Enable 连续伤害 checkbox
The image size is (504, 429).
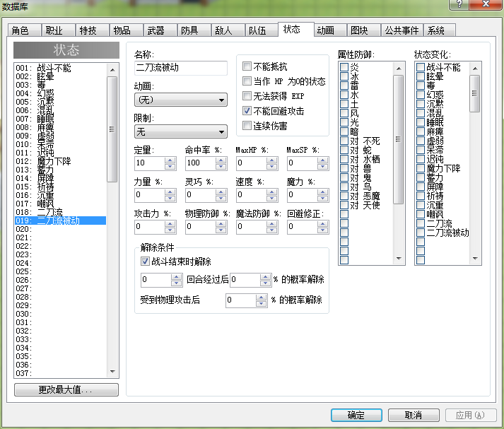(247, 126)
